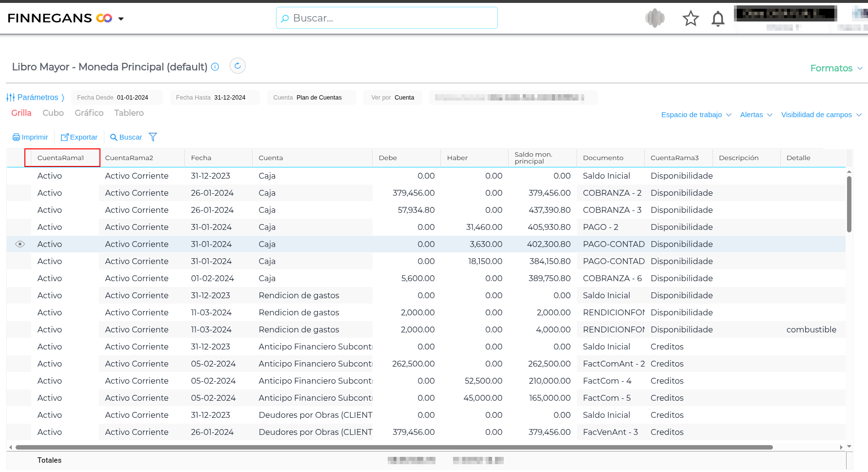Click the Parámetros link
Viewport: 868px width, 472px height.
click(37, 98)
